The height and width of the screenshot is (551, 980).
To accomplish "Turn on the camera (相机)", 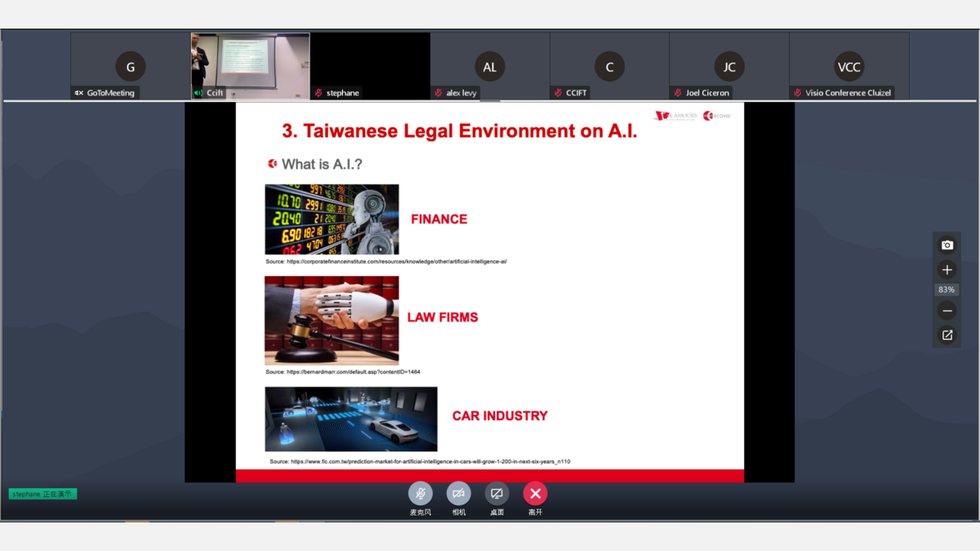I will pyautogui.click(x=459, y=493).
